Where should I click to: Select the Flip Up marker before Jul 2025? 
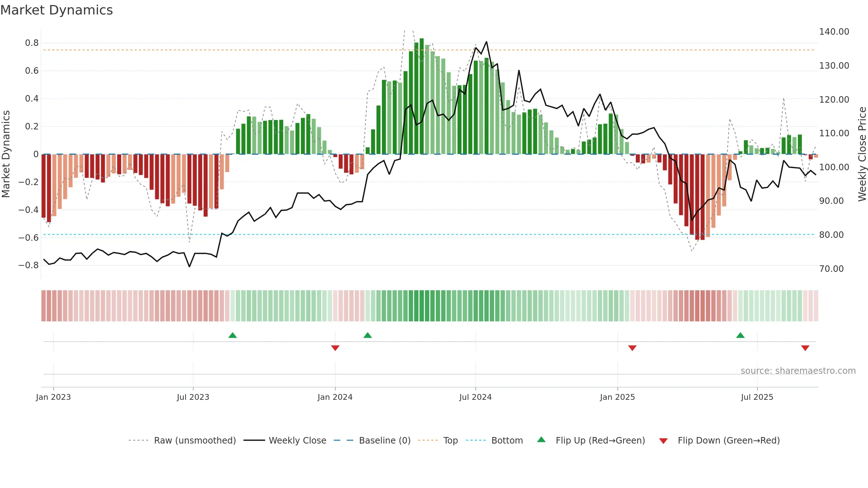click(740, 335)
